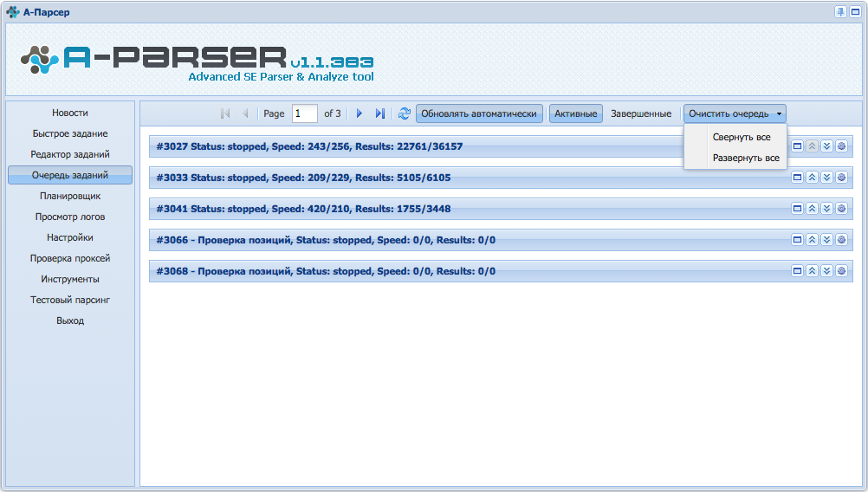Toggle the Активные filter button

(576, 113)
